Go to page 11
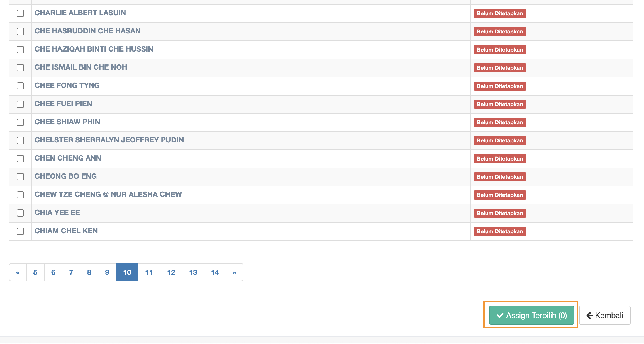The width and height of the screenshot is (644, 344). click(x=149, y=272)
